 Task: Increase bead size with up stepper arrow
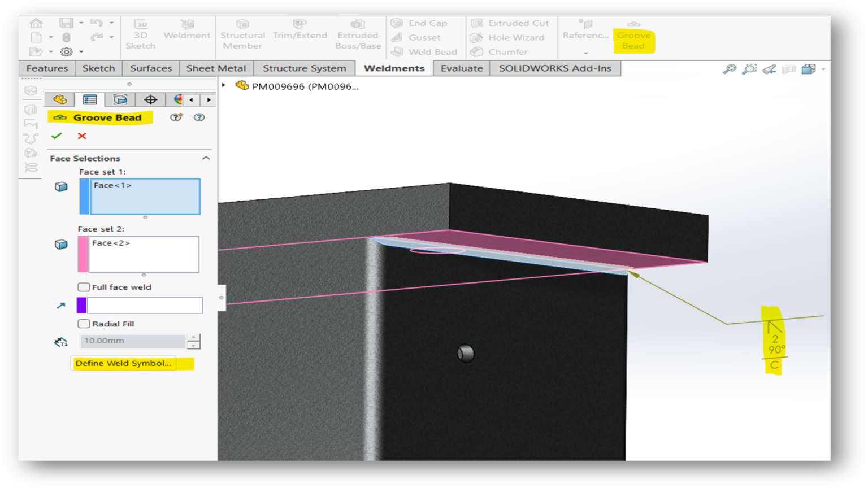pos(194,337)
